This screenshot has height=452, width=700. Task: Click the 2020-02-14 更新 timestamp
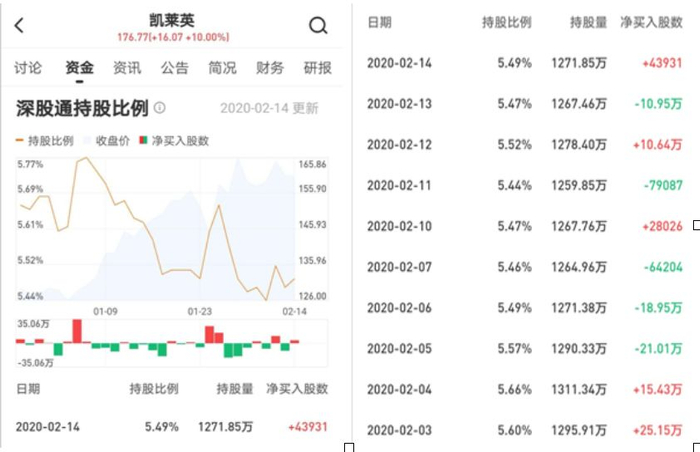(269, 108)
